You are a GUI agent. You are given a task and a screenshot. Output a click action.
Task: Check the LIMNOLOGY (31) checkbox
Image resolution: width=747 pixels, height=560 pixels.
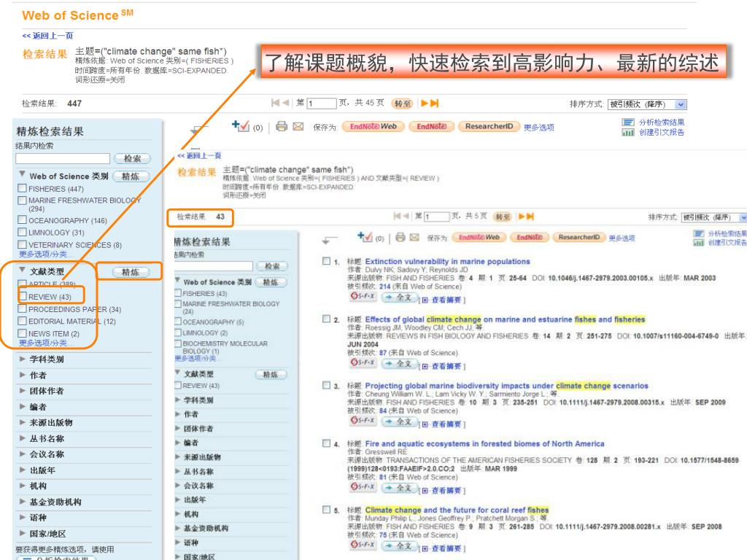coord(22,233)
